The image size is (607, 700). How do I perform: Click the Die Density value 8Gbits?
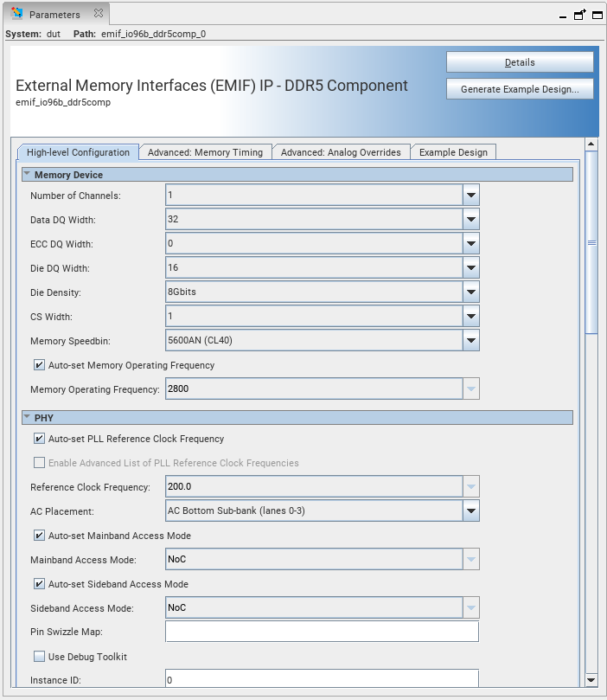coord(182,292)
